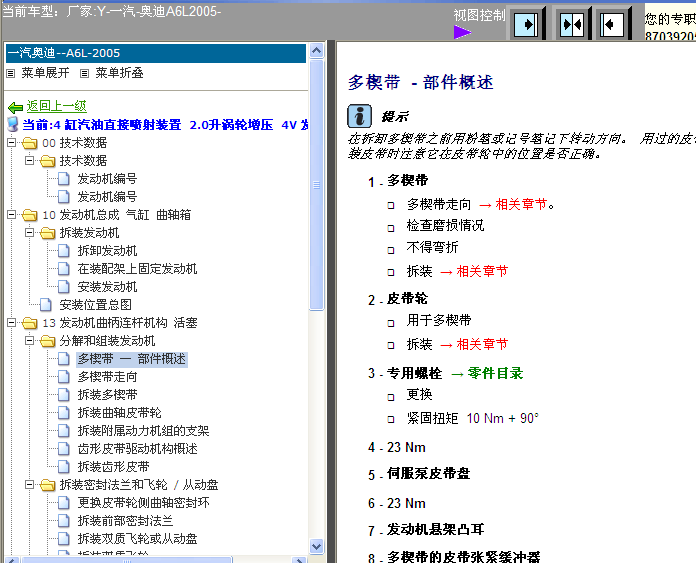Image resolution: width=696 pixels, height=563 pixels.
Task: Click the document icon beside 拆装前部密封法兰
Action: 64,521
